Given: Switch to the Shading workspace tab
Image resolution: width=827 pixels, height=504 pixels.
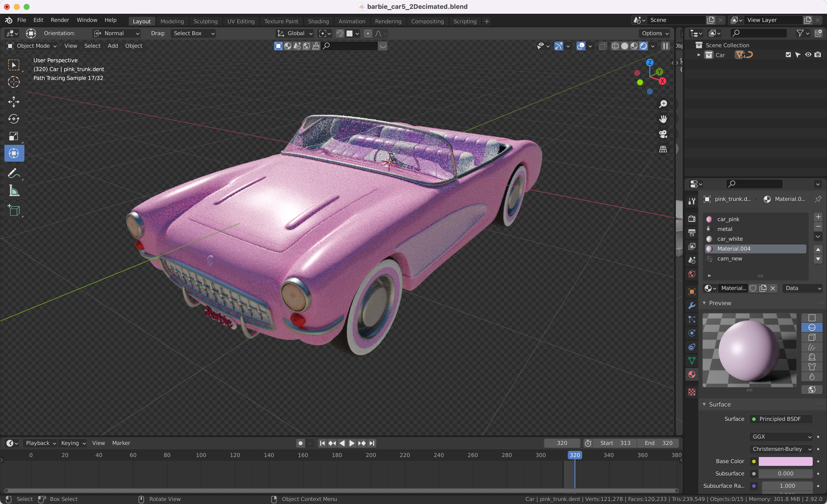Looking at the screenshot, I should coord(318,21).
